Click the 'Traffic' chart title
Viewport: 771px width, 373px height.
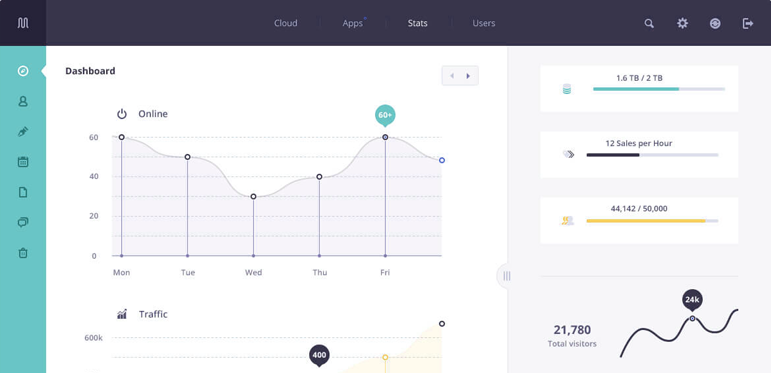[153, 314]
